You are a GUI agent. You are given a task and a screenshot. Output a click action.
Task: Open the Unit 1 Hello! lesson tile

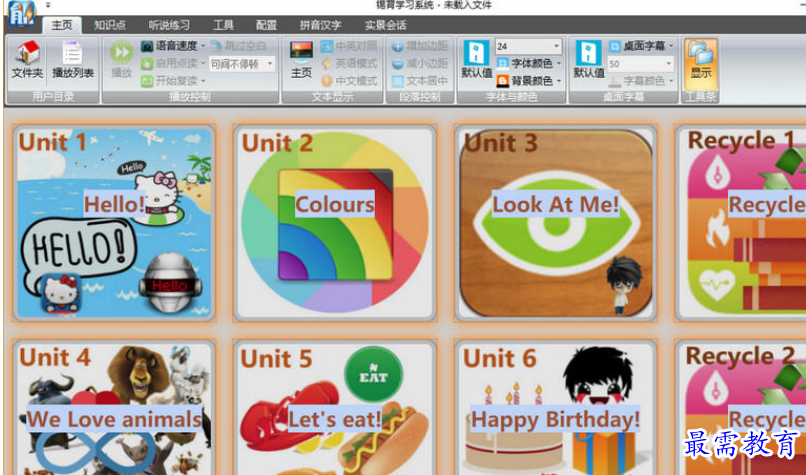(x=114, y=223)
